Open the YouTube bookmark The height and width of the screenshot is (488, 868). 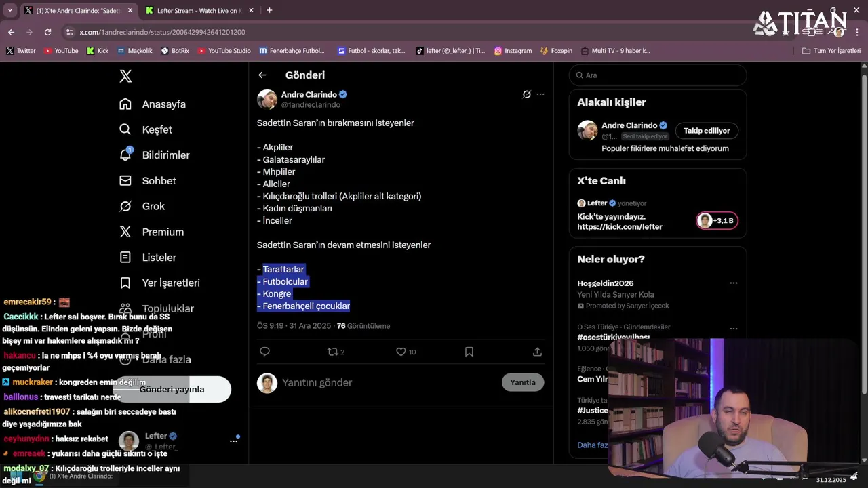coord(61,51)
